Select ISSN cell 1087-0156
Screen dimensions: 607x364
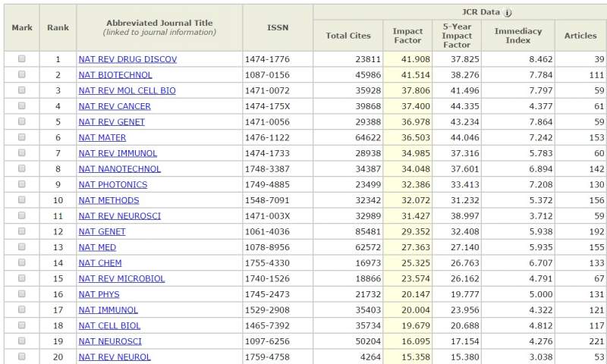coord(267,75)
